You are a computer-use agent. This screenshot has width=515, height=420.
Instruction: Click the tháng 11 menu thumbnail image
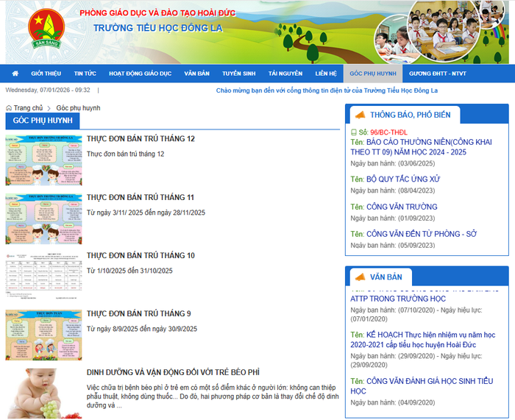(43, 219)
